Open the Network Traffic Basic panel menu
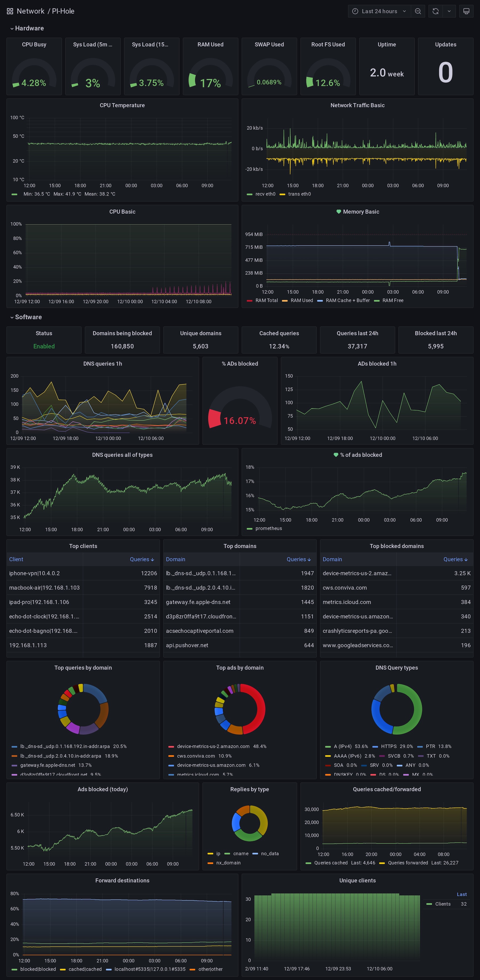The height and width of the screenshot is (980, 480). [x=357, y=105]
